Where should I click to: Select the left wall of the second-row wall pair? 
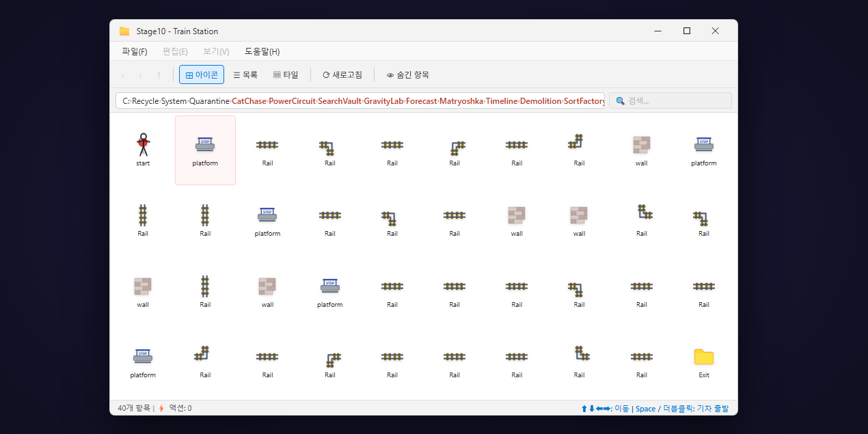(517, 215)
